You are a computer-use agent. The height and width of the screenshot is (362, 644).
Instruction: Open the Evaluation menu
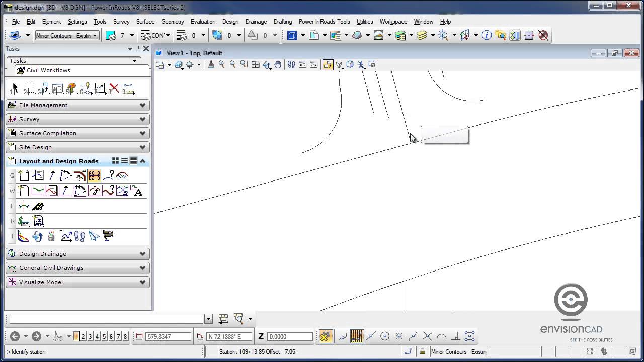coord(203,22)
